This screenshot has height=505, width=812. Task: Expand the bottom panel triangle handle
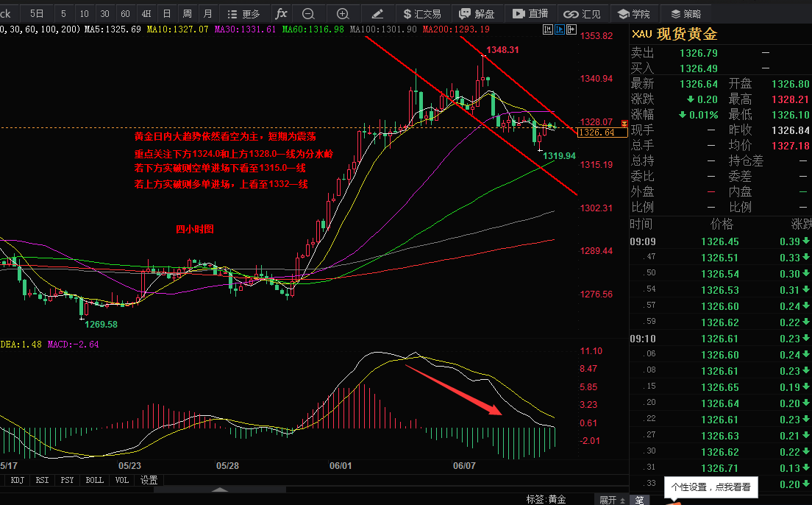coord(220,490)
